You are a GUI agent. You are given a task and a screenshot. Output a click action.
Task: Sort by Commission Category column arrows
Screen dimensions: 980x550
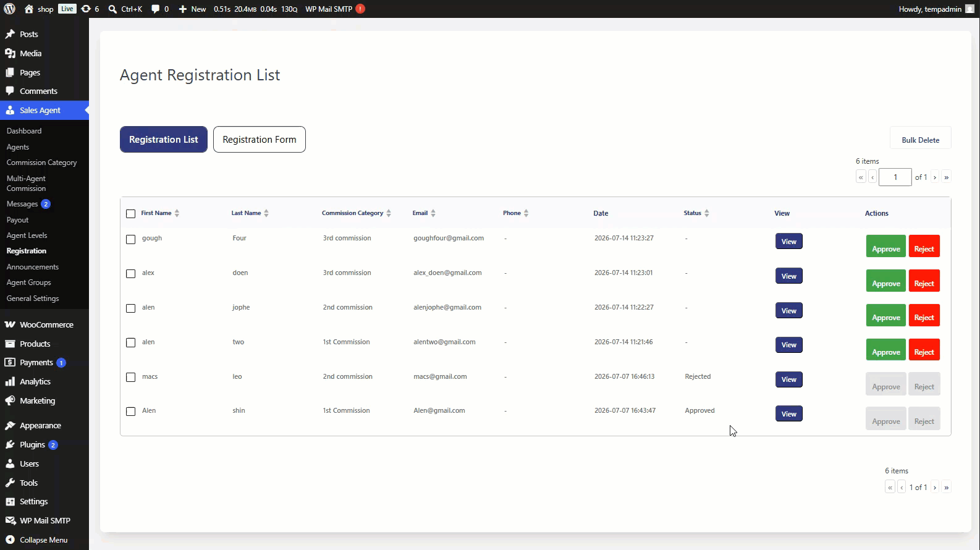(389, 213)
